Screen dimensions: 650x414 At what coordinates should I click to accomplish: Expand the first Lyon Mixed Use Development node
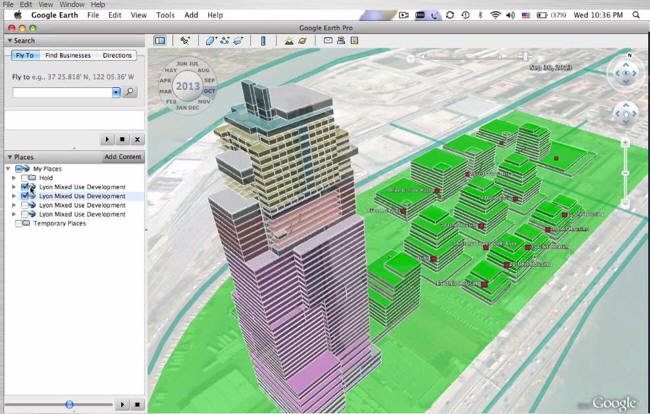14,187
